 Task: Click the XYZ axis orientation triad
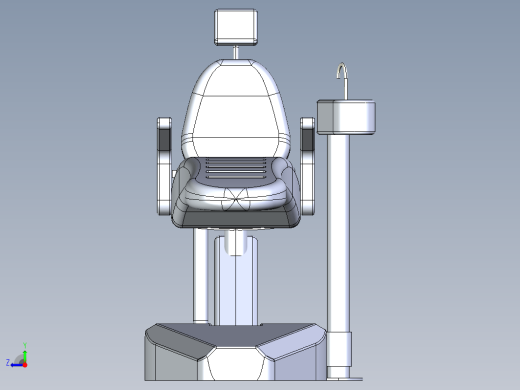point(17,356)
